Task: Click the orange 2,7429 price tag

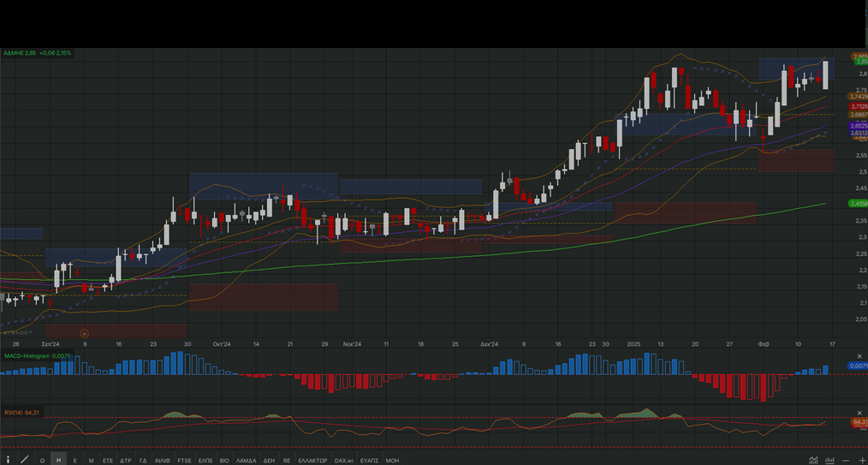Action: (x=858, y=96)
